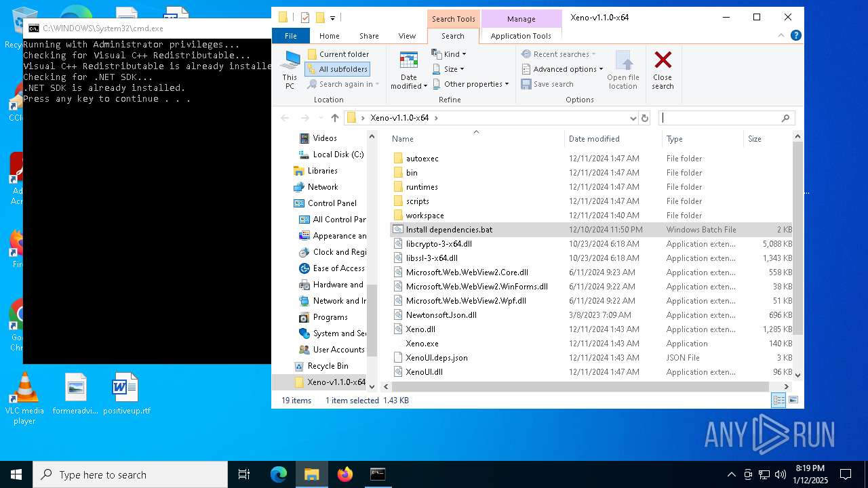Image resolution: width=868 pixels, height=488 pixels.
Task: Click Save search button
Action: 547,84
